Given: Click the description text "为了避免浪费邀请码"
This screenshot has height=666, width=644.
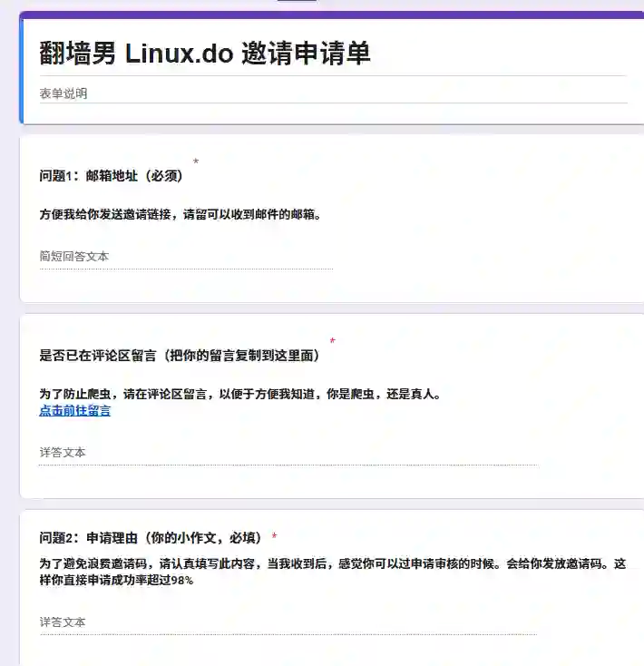Looking at the screenshot, I should (93, 564).
